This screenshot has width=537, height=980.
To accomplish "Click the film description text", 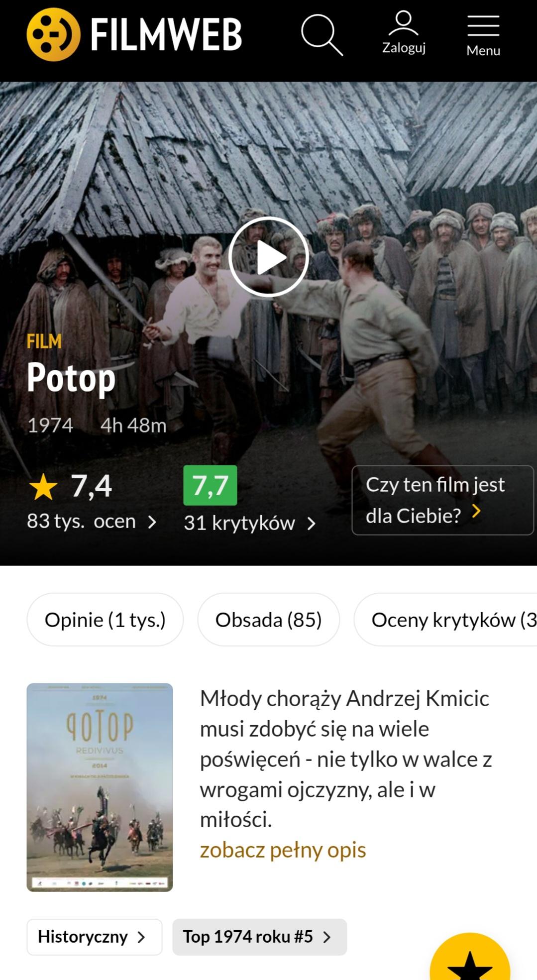I will tap(346, 759).
